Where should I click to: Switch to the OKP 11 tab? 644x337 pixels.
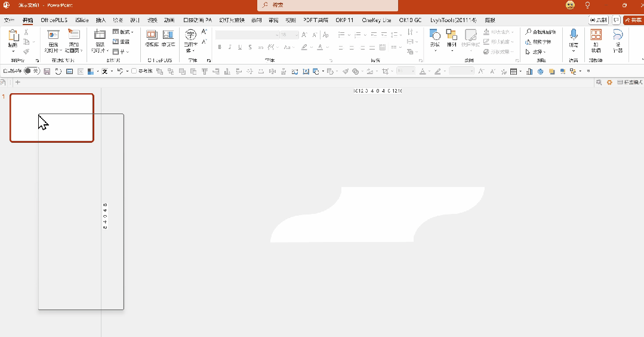(x=344, y=20)
